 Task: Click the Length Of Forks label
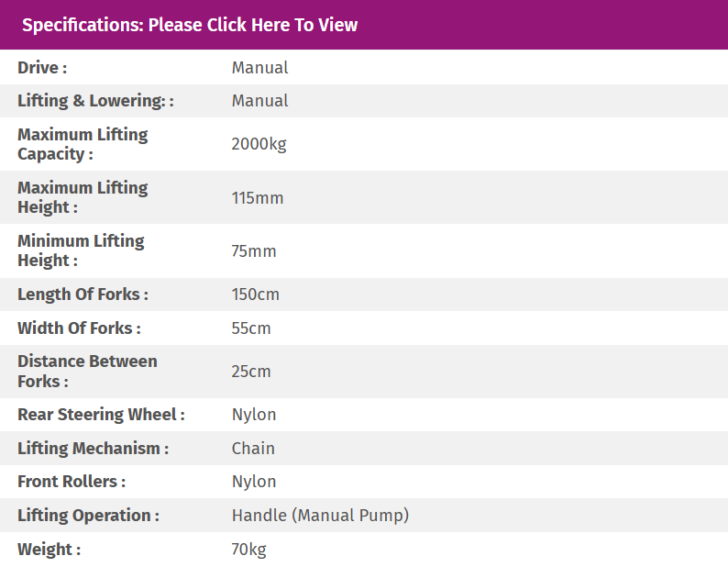(83, 295)
